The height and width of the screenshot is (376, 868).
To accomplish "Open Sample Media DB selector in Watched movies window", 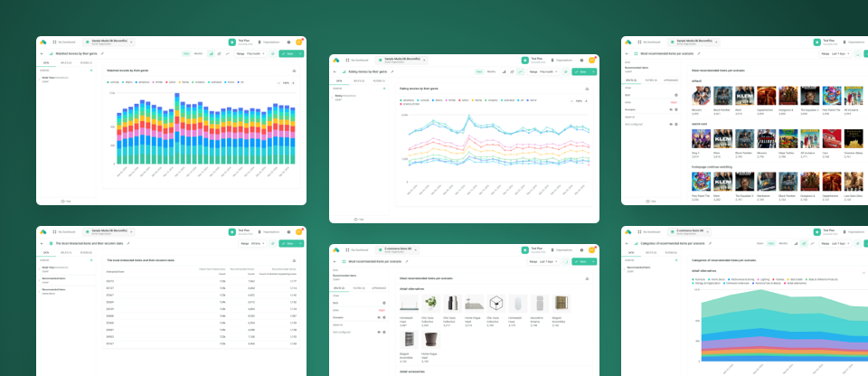I will (108, 42).
